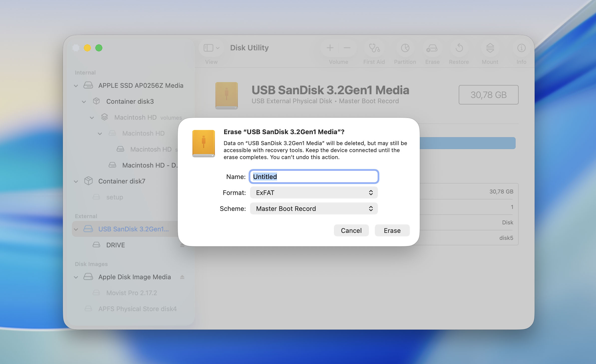Click the large USB drive icon in header
The image size is (596, 364).
(227, 96)
